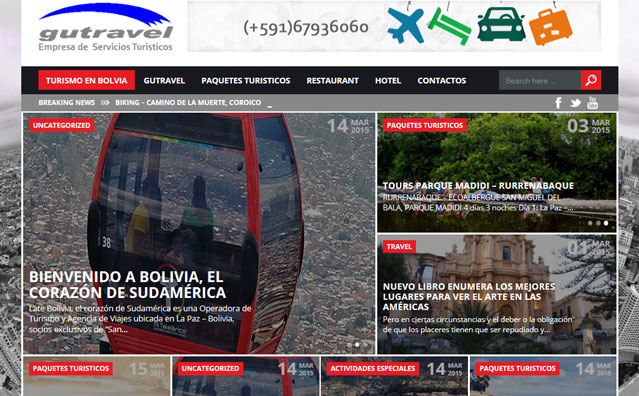This screenshot has width=639, height=396.
Task: Open the YouTube icon link
Action: [x=593, y=103]
